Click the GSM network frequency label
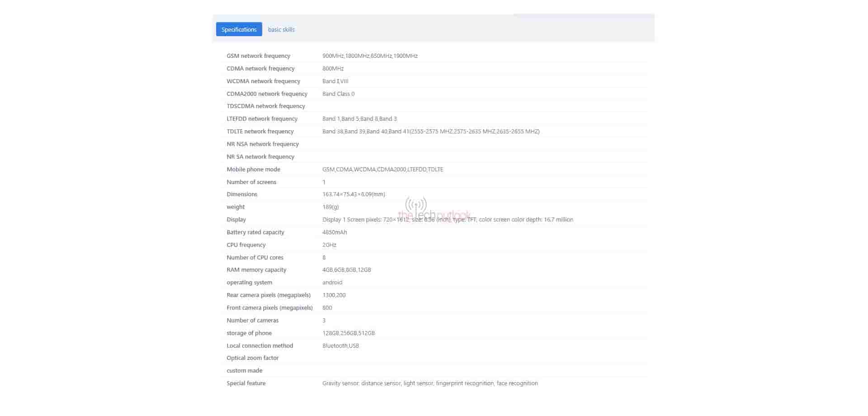868x416 pixels. 258,56
